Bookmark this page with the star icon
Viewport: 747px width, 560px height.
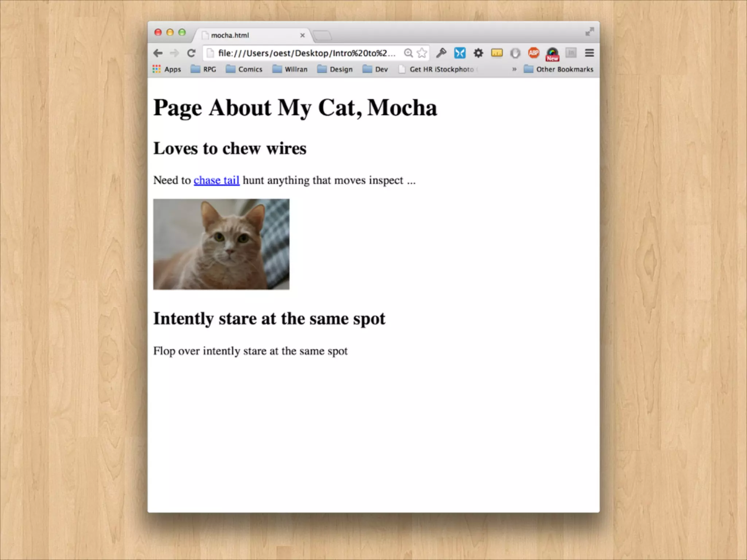(422, 53)
